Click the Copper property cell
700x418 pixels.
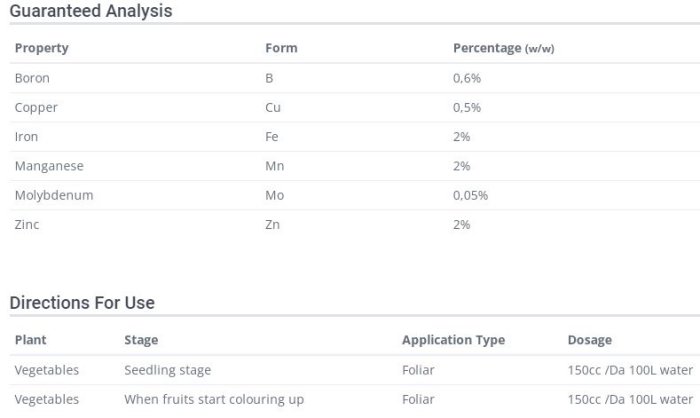coord(36,107)
